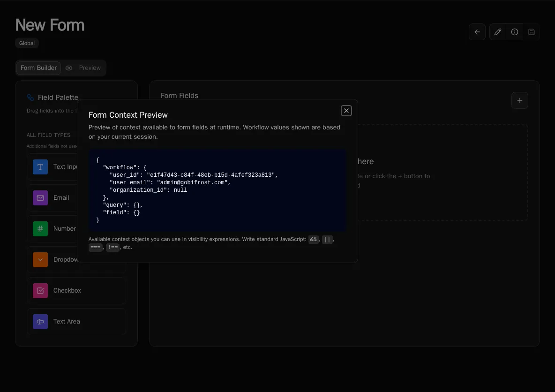Click the save disk icon
The width and height of the screenshot is (555, 392).
pyautogui.click(x=531, y=32)
